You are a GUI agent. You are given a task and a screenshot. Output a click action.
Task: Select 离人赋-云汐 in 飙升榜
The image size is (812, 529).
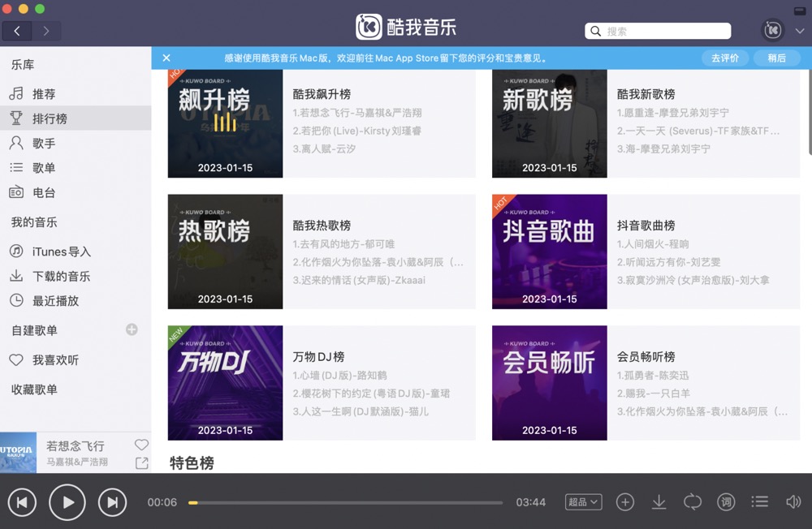[324, 149]
